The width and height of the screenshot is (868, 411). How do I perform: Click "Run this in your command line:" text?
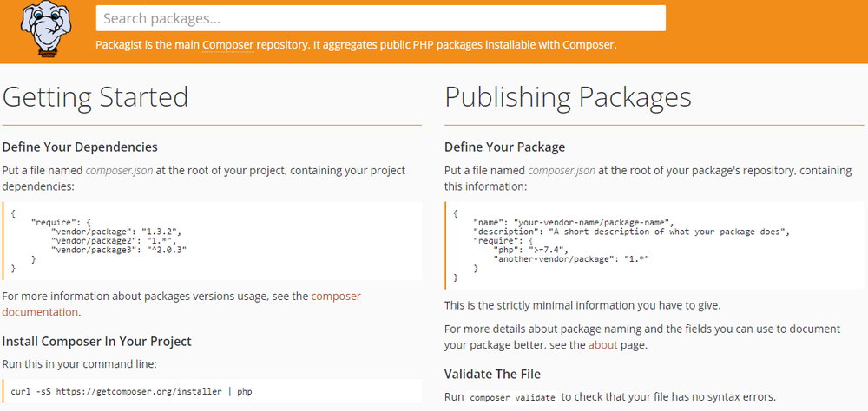(x=80, y=364)
